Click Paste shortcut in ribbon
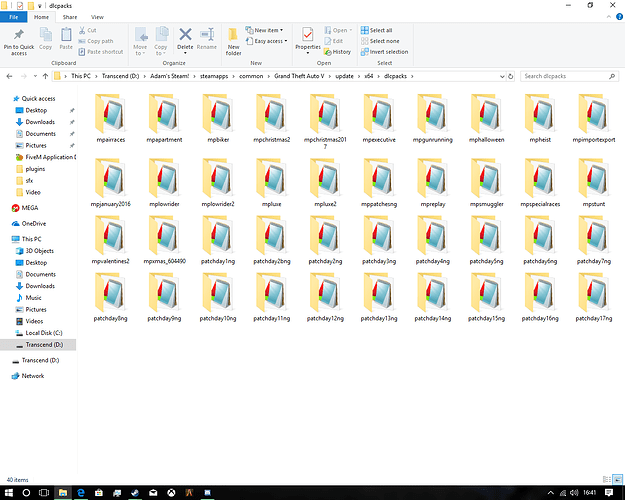 pos(101,52)
